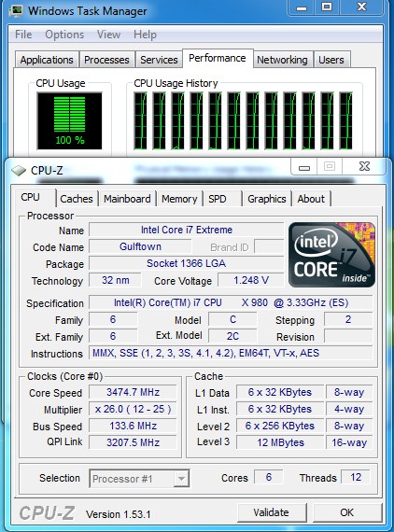Click the Windows Task Manager title icon
Image resolution: width=394 pixels, height=532 pixels.
coord(15,10)
